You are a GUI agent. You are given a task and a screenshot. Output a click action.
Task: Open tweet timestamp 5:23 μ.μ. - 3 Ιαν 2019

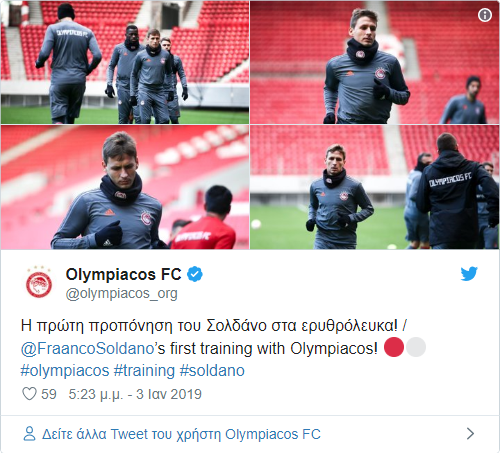tap(135, 394)
